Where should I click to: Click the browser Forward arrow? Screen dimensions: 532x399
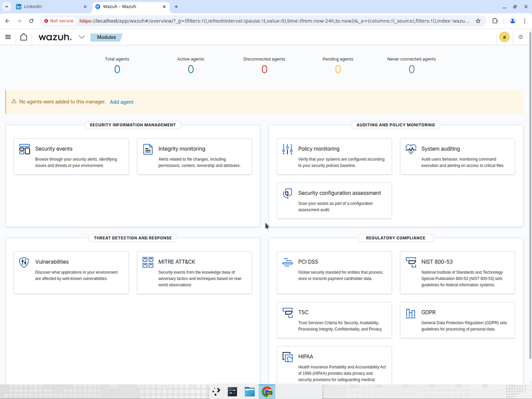tap(19, 21)
